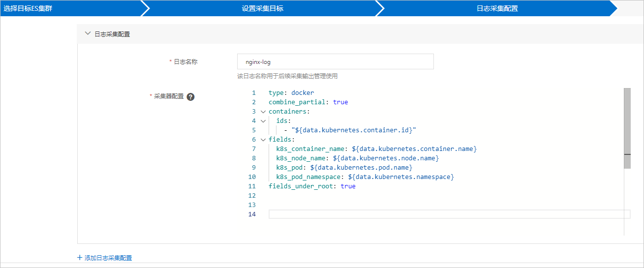This screenshot has height=268, width=644.
Task: Click the help icon next to 采集器配置
Action: click(x=190, y=97)
